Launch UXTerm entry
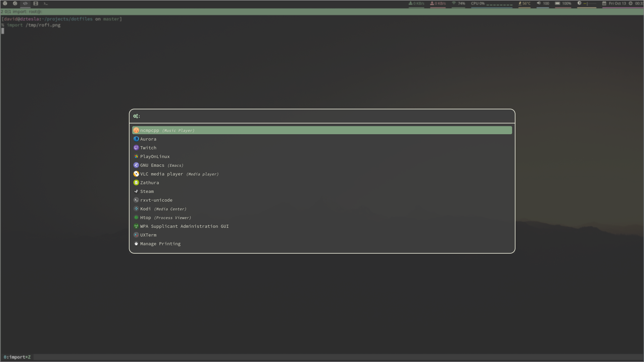 click(x=322, y=235)
